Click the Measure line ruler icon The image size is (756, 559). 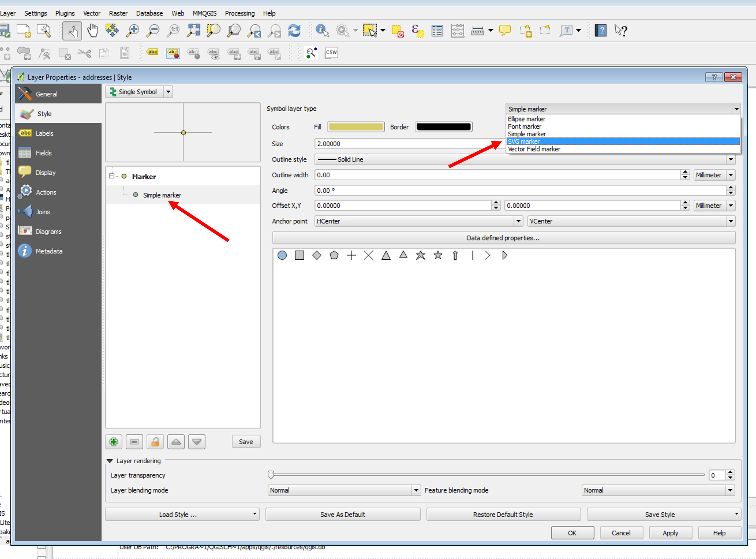pyautogui.click(x=478, y=30)
